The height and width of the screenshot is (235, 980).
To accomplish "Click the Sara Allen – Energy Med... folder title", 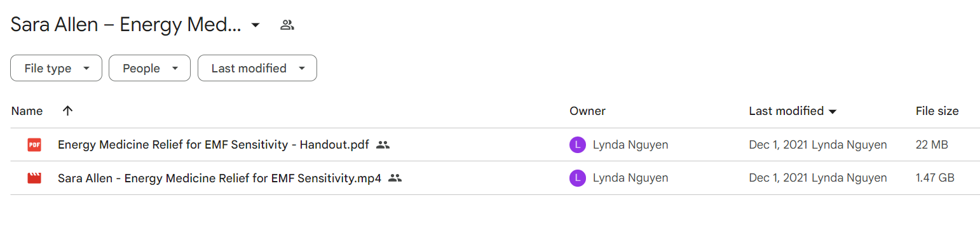I will 126,25.
